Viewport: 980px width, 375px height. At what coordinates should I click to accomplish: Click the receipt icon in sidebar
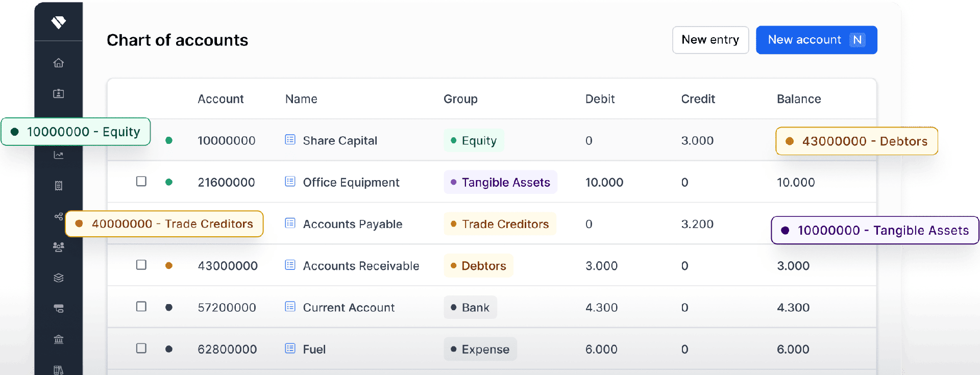tap(59, 186)
